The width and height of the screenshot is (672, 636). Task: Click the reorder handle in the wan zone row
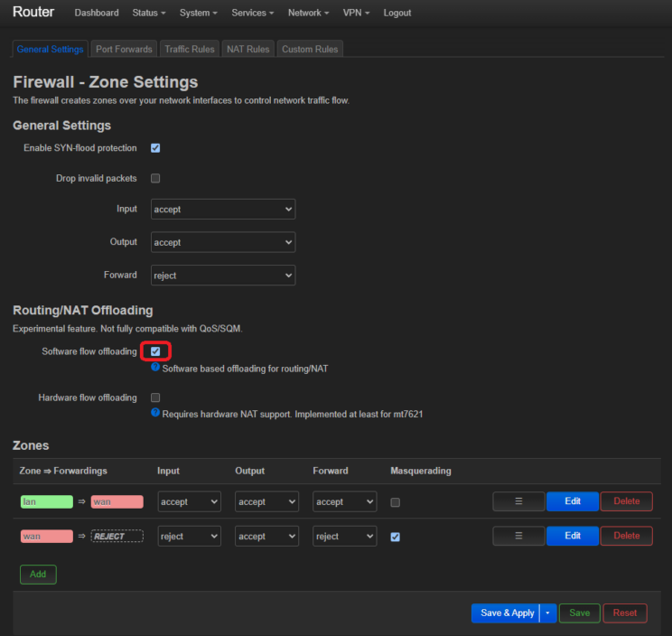coord(518,536)
